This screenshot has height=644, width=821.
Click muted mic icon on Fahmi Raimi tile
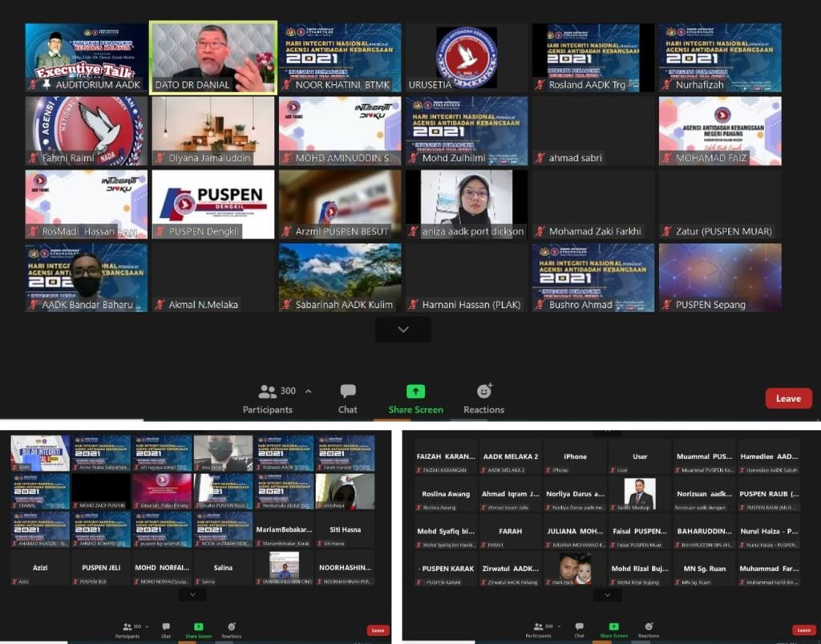pos(34,158)
